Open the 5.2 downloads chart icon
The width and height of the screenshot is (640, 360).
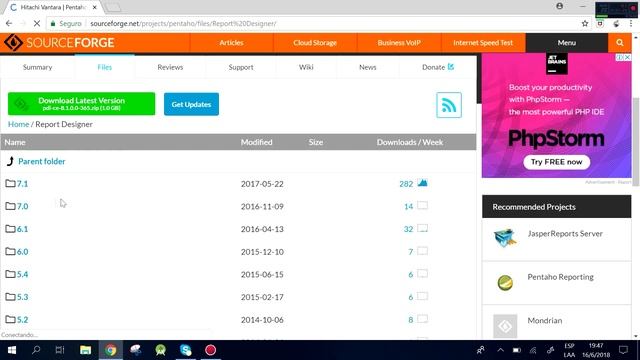[x=422, y=319]
